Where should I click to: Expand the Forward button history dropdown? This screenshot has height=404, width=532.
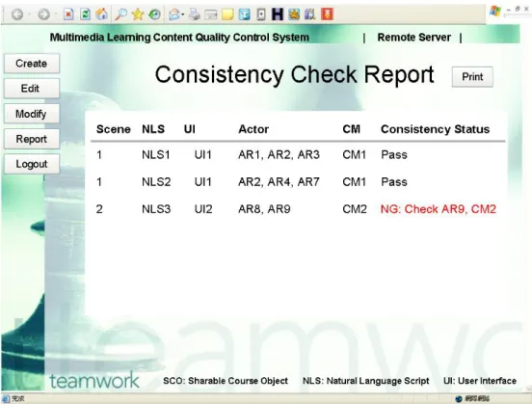[55, 14]
